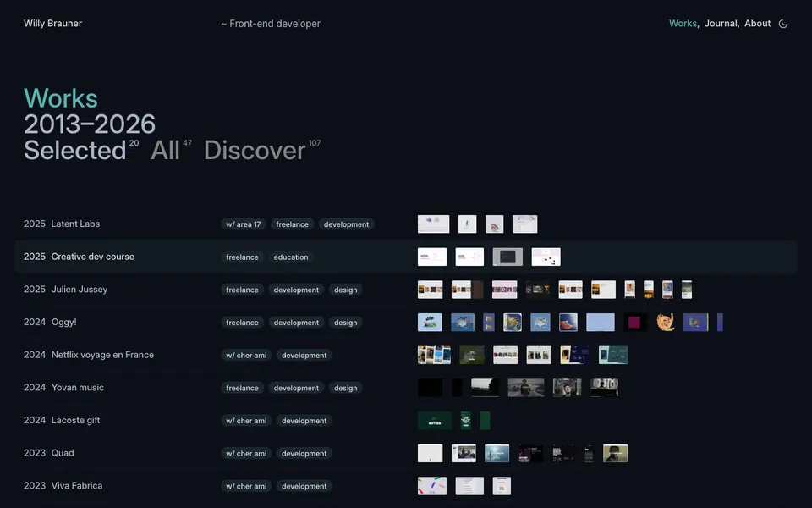Open first Latent Labs thumbnail
The height and width of the screenshot is (508, 812).
(x=433, y=224)
